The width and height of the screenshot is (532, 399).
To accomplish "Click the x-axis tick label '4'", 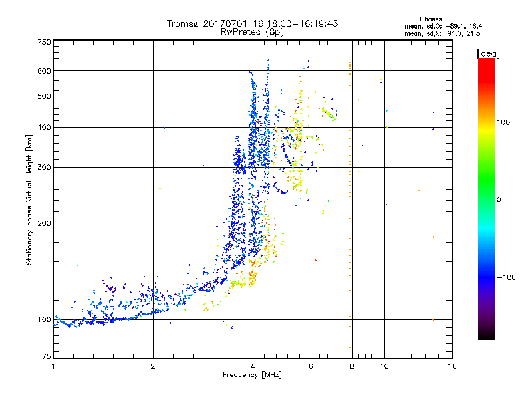I will coord(253,366).
